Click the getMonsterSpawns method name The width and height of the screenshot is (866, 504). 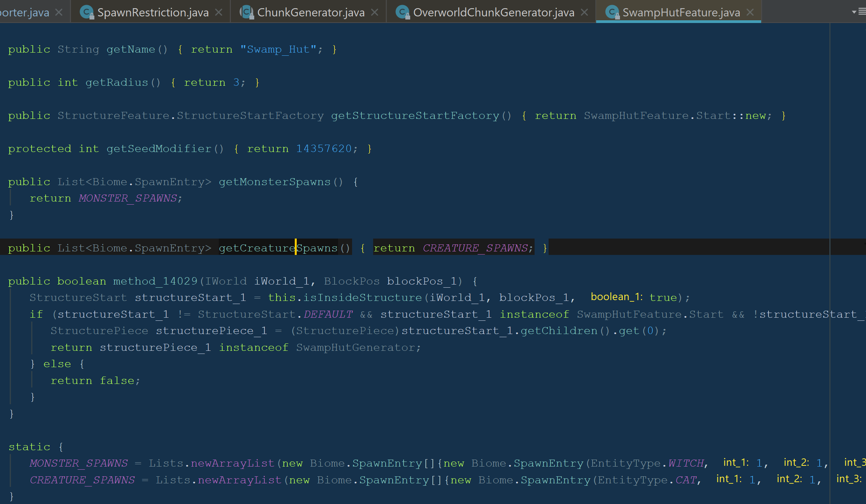(274, 182)
